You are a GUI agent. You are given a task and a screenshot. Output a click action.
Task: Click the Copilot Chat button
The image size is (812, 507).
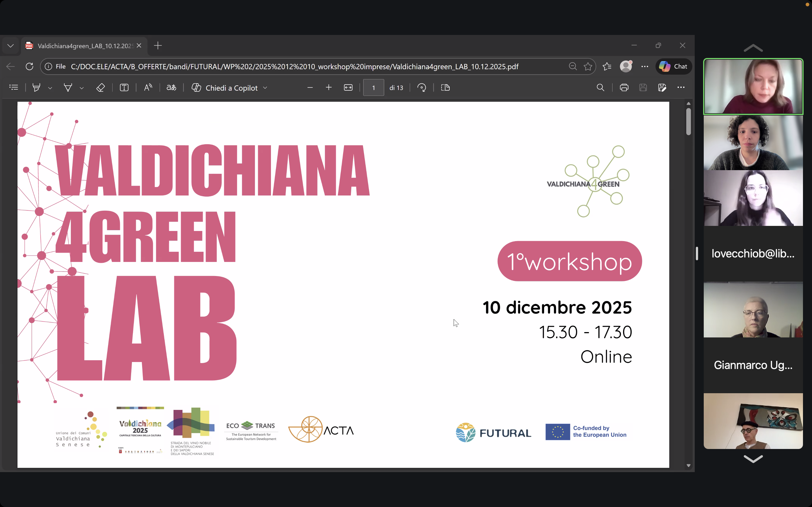pyautogui.click(x=673, y=66)
